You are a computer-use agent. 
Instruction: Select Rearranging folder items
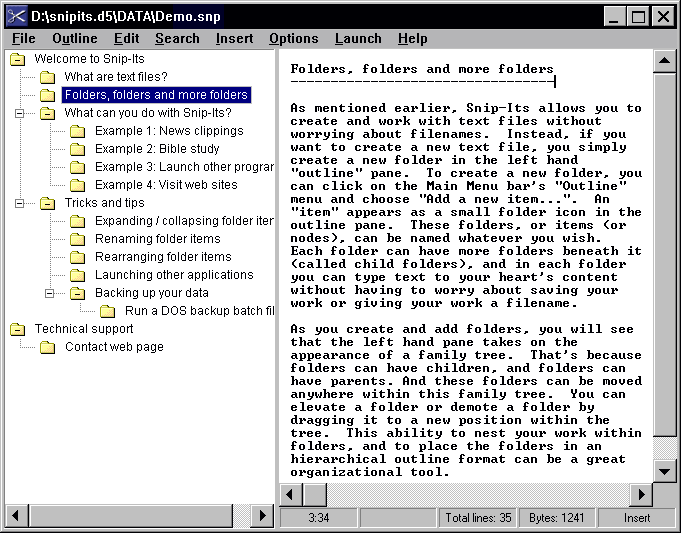pyautogui.click(x=163, y=257)
